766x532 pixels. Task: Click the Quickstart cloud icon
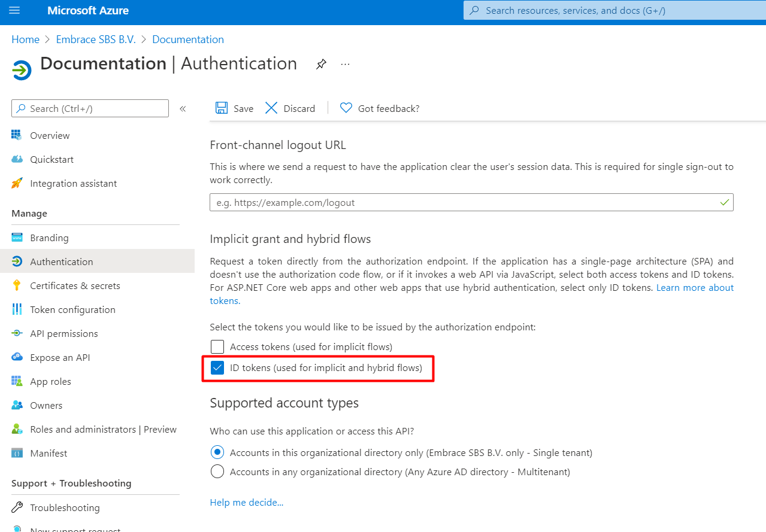[x=17, y=159]
